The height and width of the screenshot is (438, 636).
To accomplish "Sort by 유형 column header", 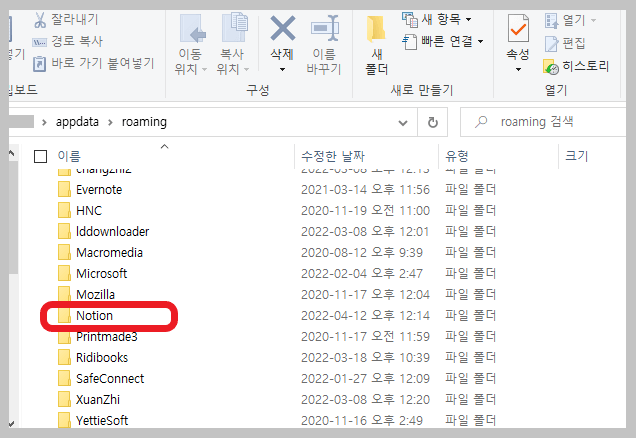I will 457,156.
